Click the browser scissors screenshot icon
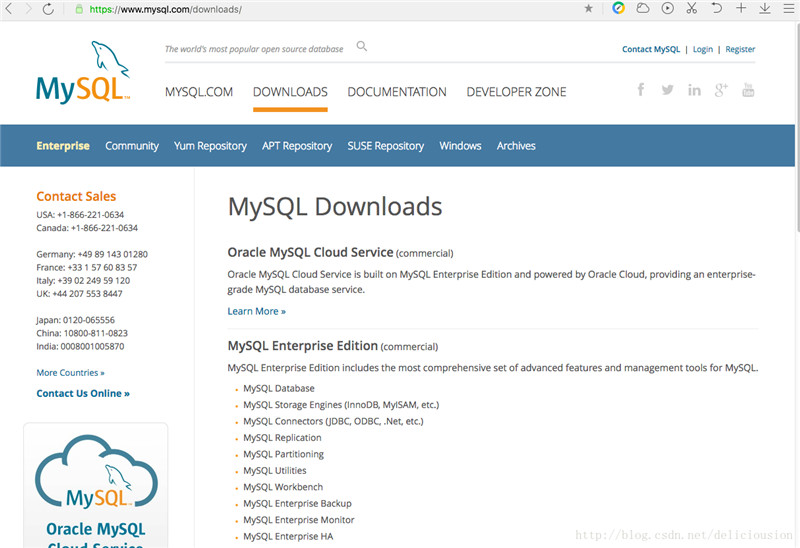Viewport: 800px width, 548px height. (692, 8)
